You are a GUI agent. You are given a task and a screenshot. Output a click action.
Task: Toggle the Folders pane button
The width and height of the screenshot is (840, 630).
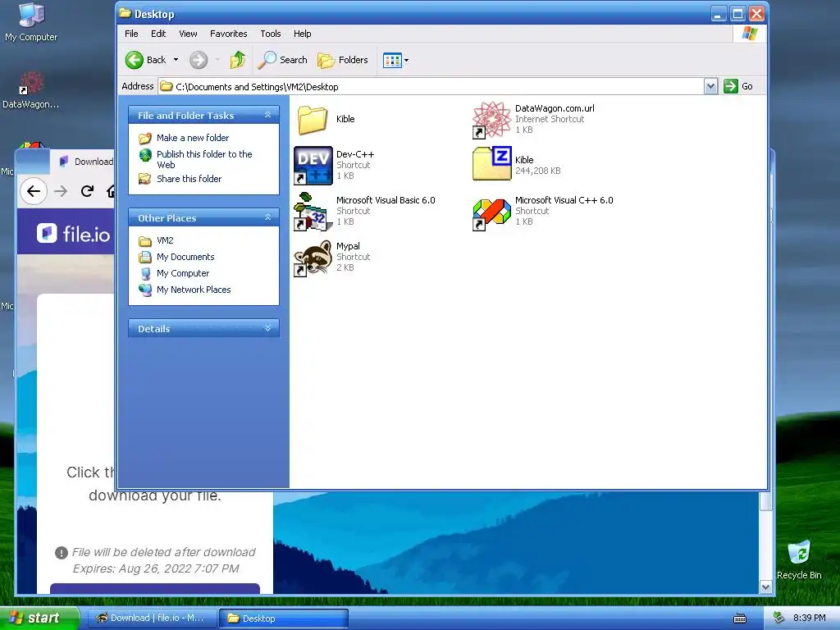click(x=343, y=60)
